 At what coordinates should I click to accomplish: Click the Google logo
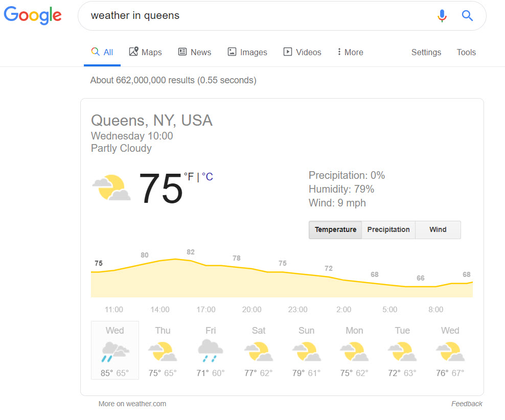point(33,15)
